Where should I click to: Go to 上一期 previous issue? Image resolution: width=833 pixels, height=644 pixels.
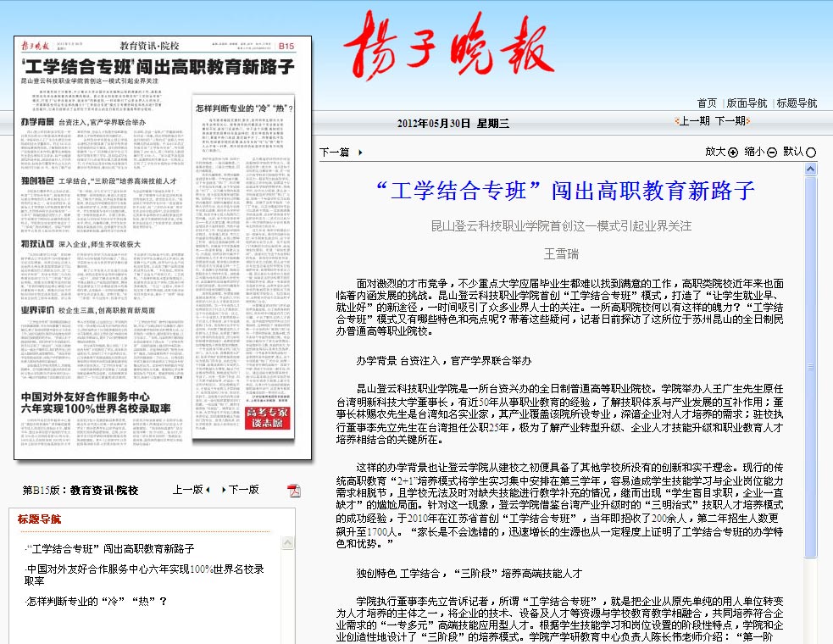pos(694,121)
